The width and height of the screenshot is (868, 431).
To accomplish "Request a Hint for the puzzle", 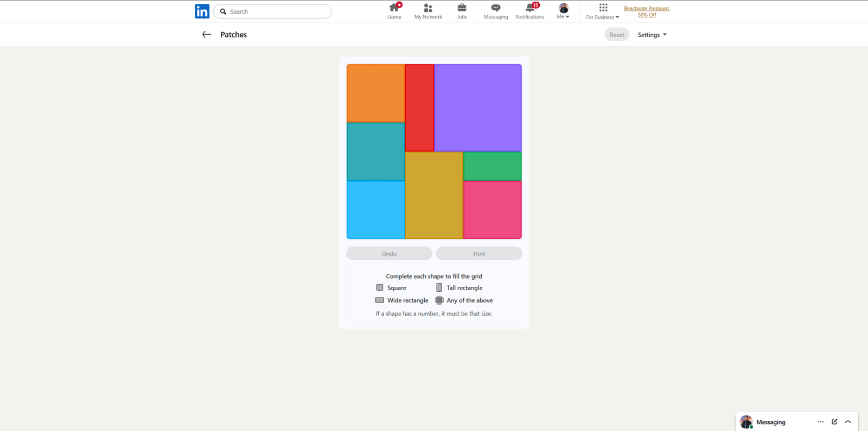I will click(x=479, y=254).
